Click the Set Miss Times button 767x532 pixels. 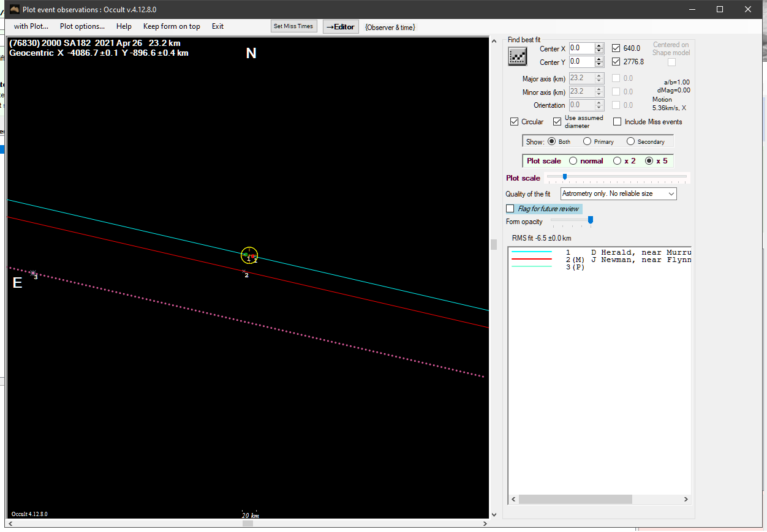[293, 26]
